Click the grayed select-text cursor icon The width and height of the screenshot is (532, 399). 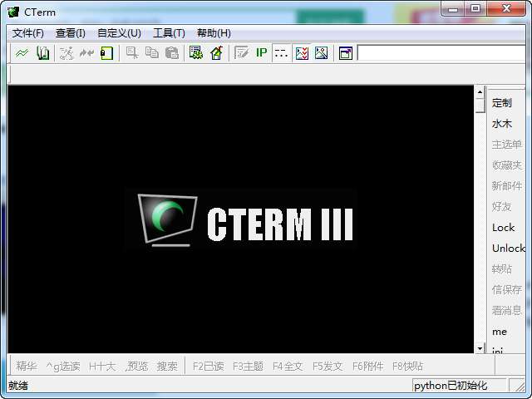[x=131, y=53]
